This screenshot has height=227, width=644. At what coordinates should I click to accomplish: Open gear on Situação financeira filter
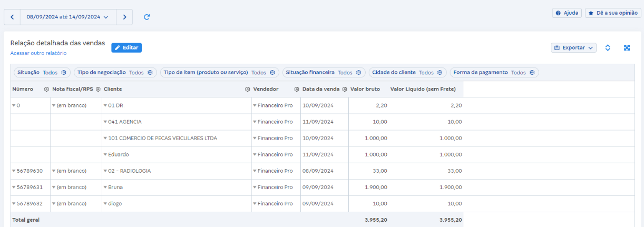[358, 73]
